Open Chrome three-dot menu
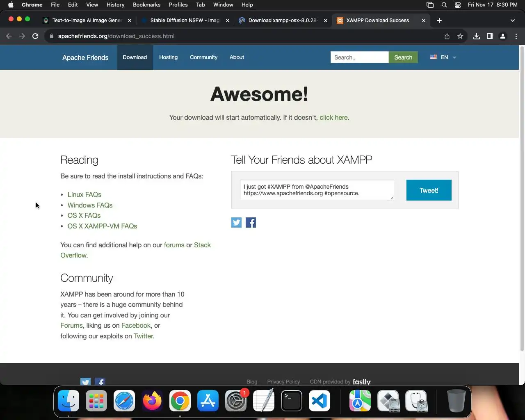The image size is (525, 420). (x=516, y=36)
